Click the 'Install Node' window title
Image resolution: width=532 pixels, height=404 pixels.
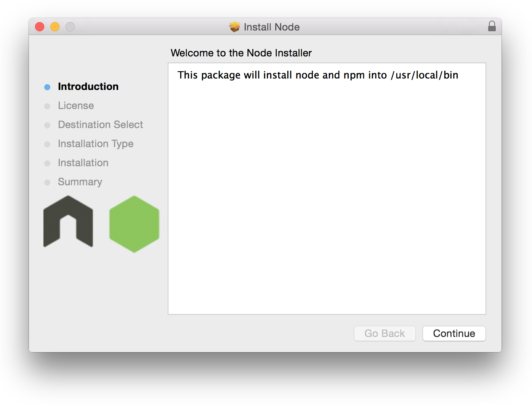pyautogui.click(x=272, y=27)
